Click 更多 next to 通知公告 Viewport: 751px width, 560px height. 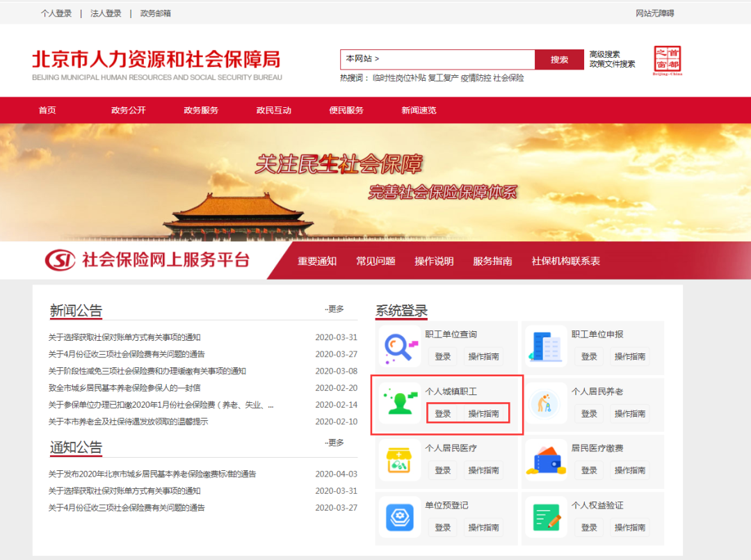pos(334,442)
